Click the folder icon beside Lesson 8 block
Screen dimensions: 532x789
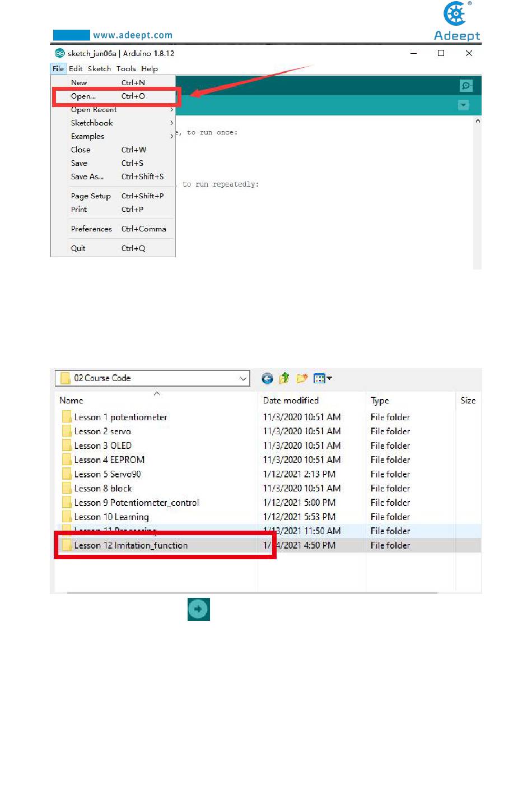(x=67, y=488)
